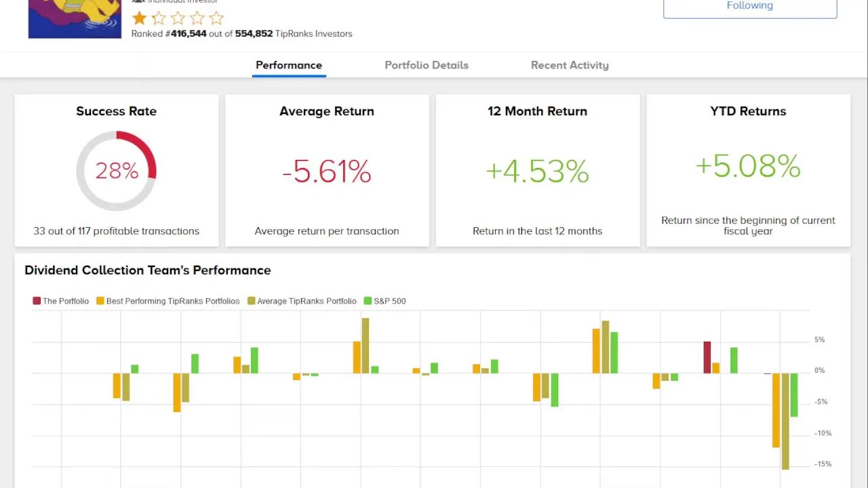This screenshot has height=488, width=868.
Task: Click the 12 Month Return heading
Action: [537, 111]
